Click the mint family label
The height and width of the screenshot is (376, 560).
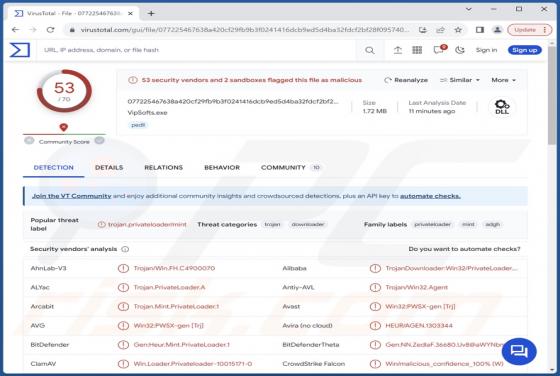[x=468, y=225]
